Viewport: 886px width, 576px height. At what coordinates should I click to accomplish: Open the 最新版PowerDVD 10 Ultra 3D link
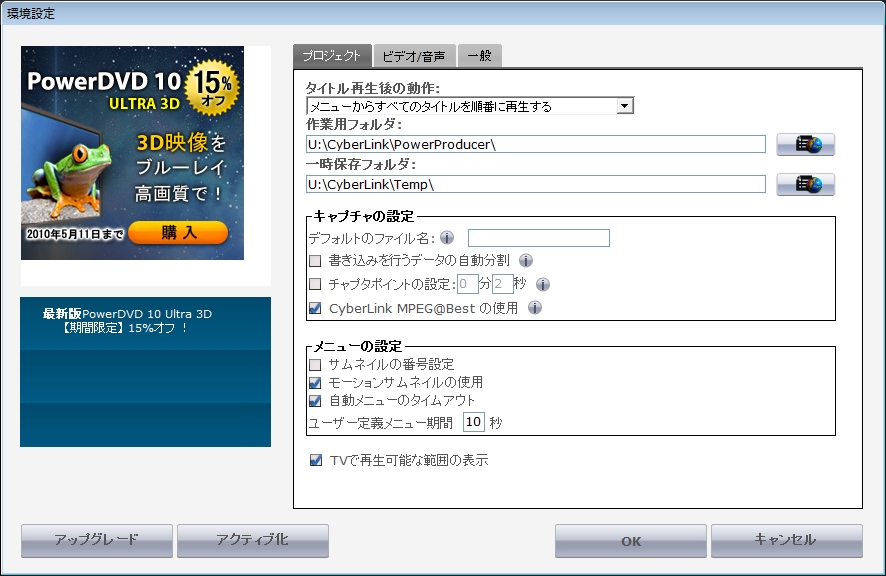[x=128, y=321]
